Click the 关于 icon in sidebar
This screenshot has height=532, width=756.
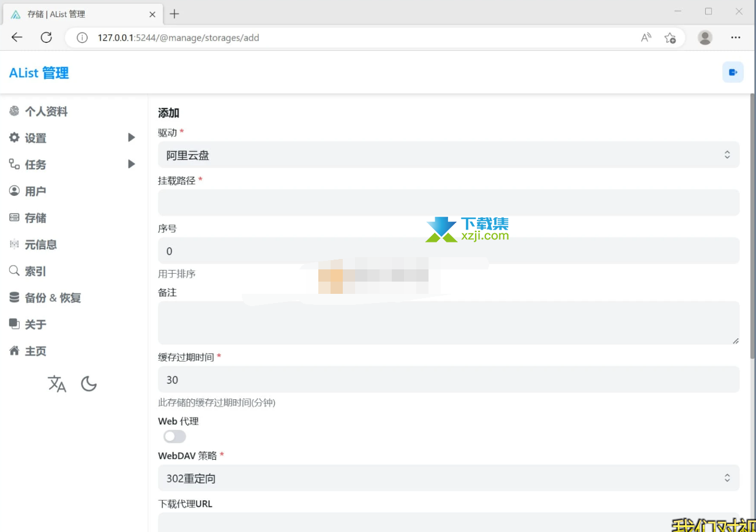click(x=14, y=324)
